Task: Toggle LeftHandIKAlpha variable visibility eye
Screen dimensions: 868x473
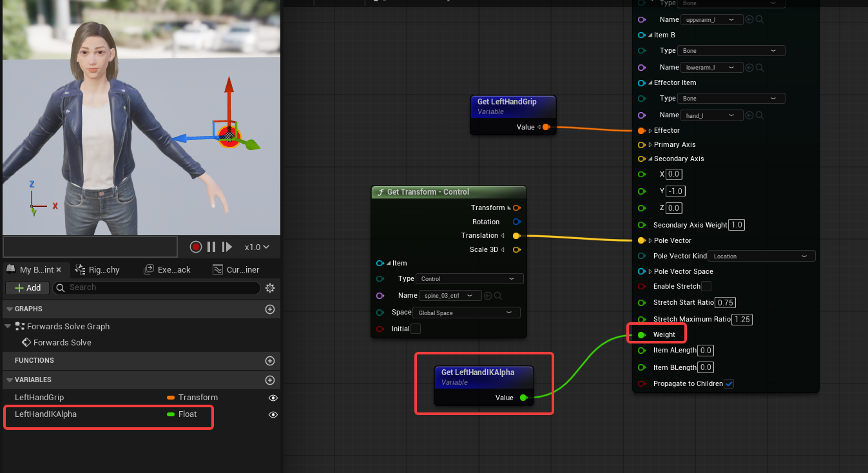Action: [273, 414]
